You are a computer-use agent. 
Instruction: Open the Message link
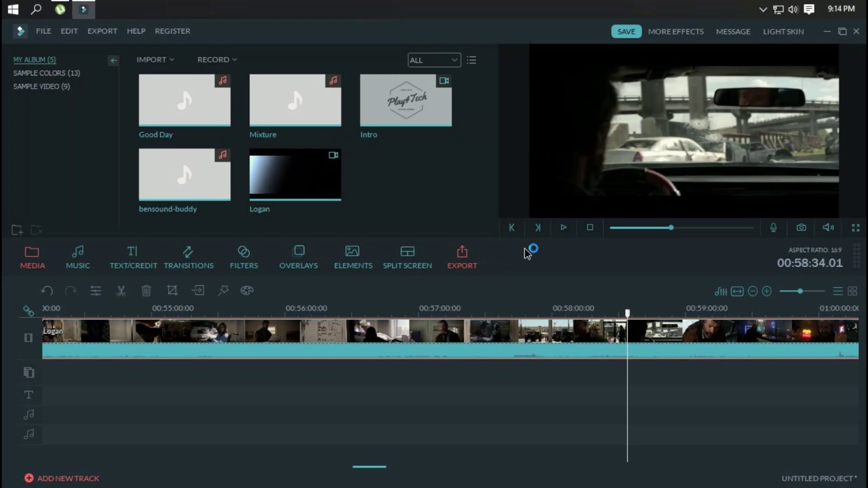[733, 31]
